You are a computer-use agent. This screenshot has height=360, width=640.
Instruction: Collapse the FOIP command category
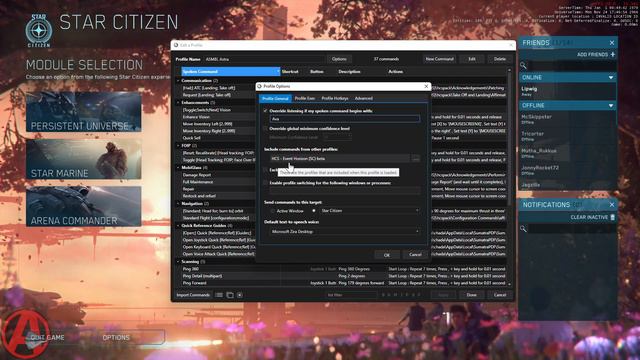point(178,145)
